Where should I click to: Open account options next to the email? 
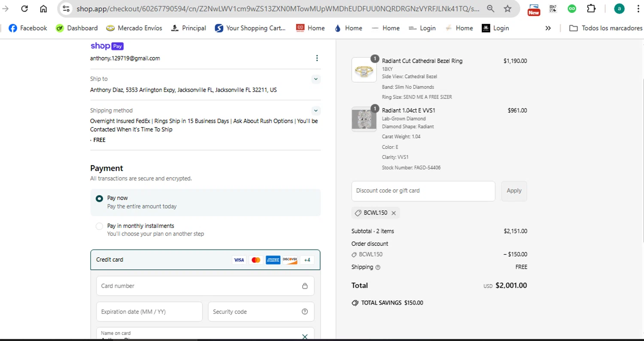317,58
